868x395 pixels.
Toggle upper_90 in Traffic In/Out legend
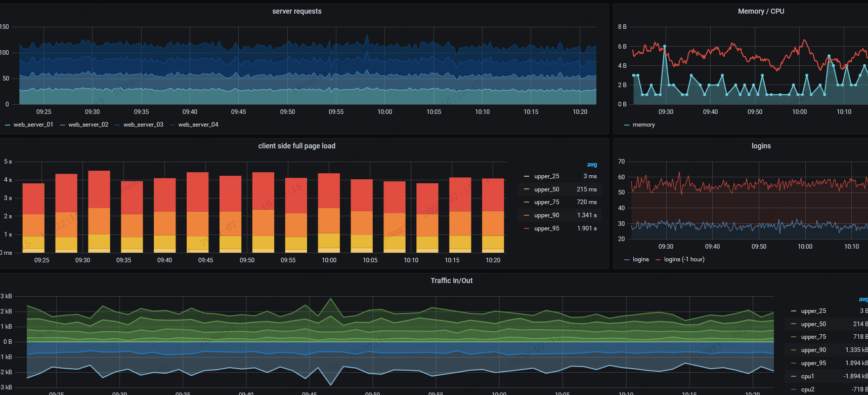click(813, 350)
